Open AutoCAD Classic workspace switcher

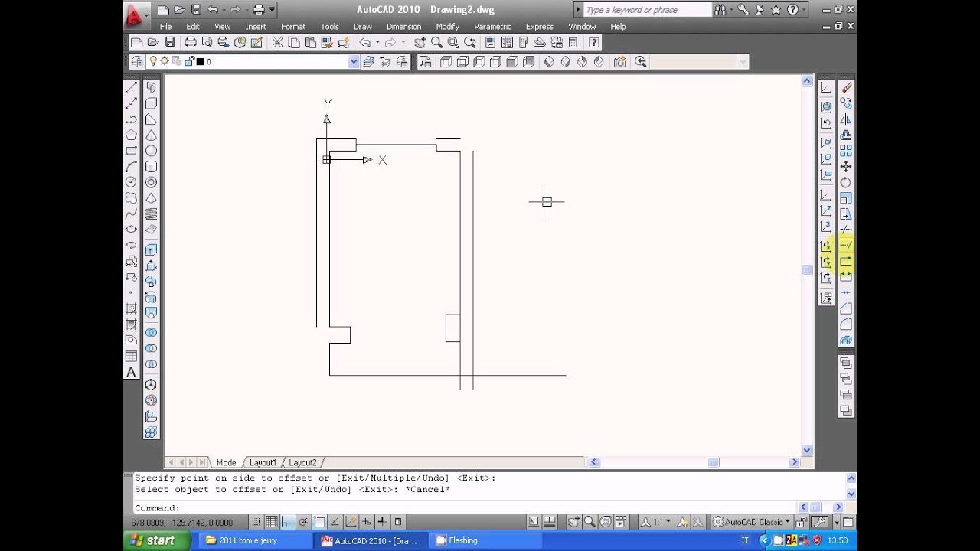[752, 522]
